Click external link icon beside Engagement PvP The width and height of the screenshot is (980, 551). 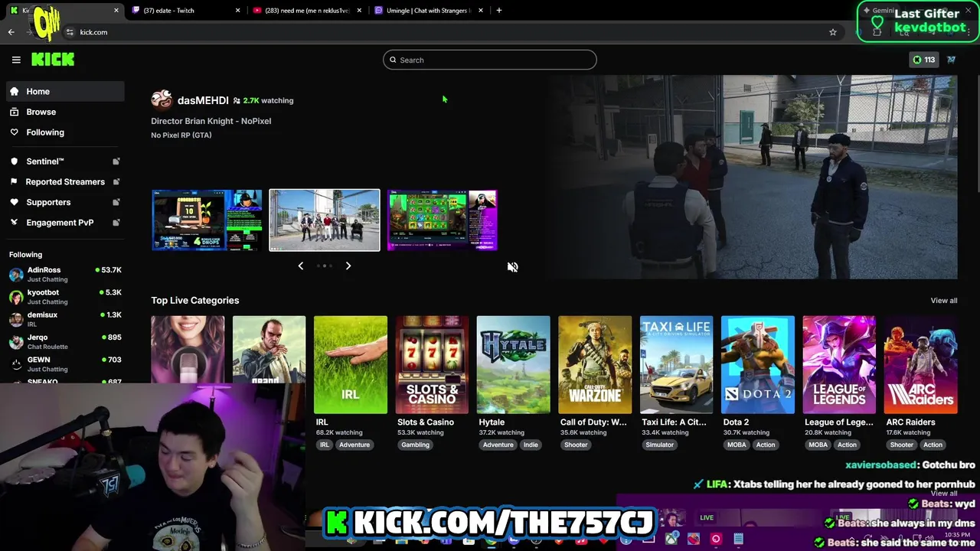coord(116,223)
